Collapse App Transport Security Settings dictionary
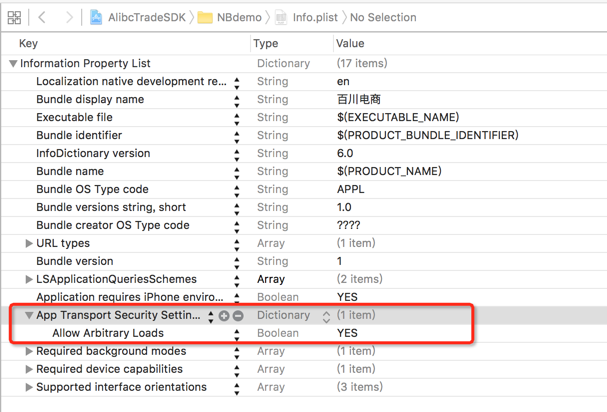 point(29,316)
